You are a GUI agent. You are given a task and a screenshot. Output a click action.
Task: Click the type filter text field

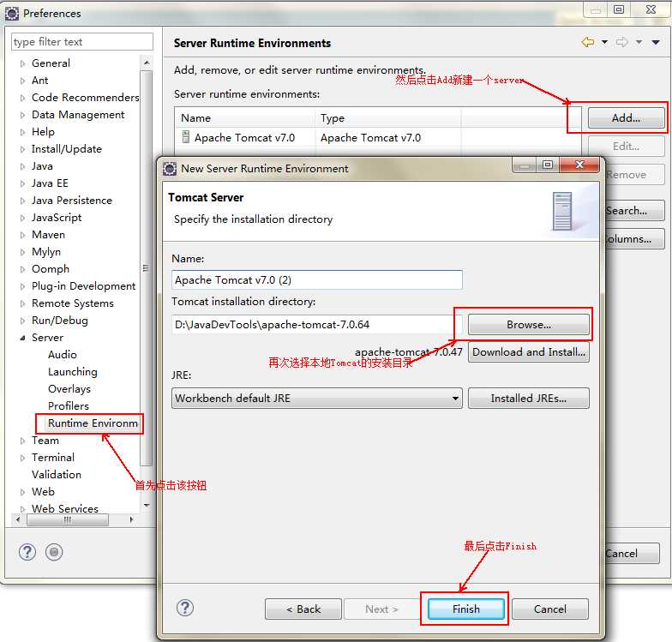[x=82, y=41]
